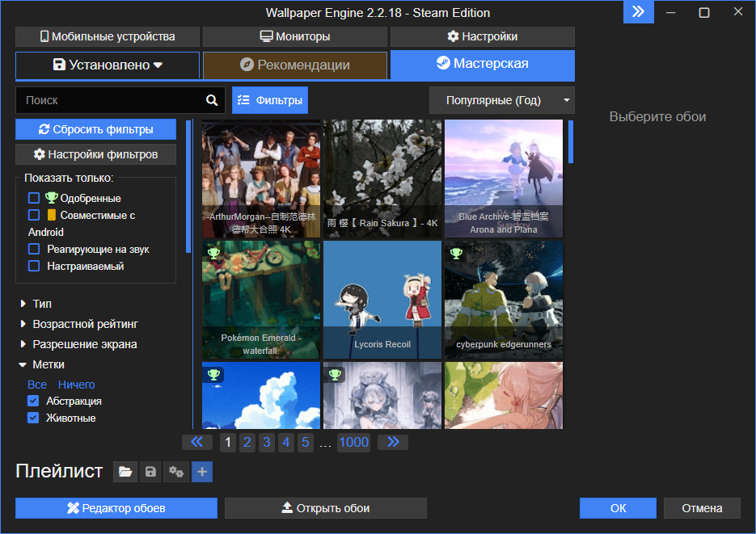Select the pink-haired girl wallpaper
Image resolution: width=756 pixels, height=534 pixels.
[504, 395]
